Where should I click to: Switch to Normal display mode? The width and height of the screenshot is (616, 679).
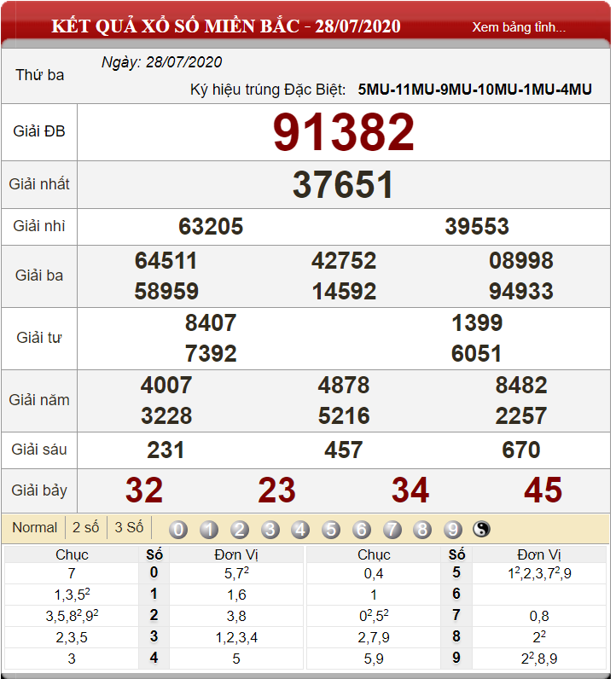pos(35,527)
